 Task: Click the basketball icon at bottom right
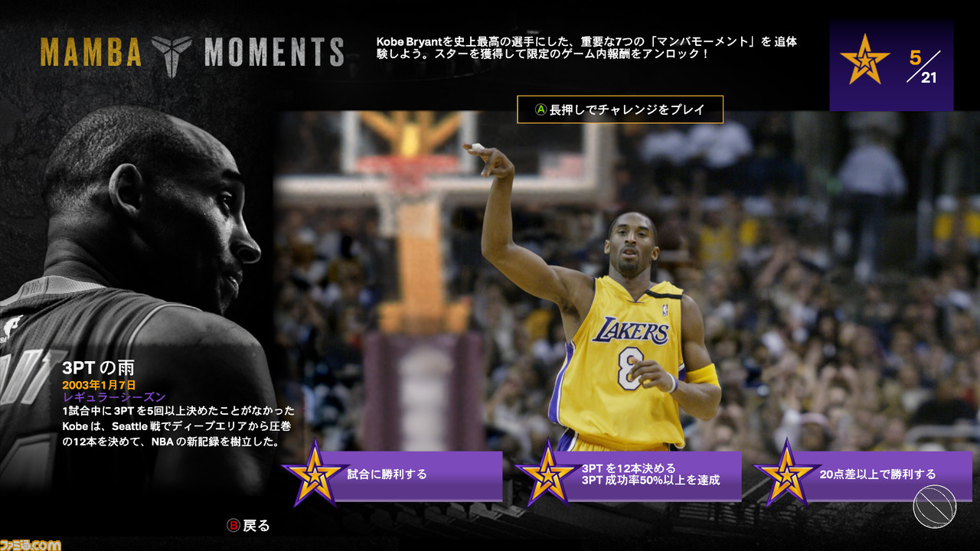pos(934,507)
